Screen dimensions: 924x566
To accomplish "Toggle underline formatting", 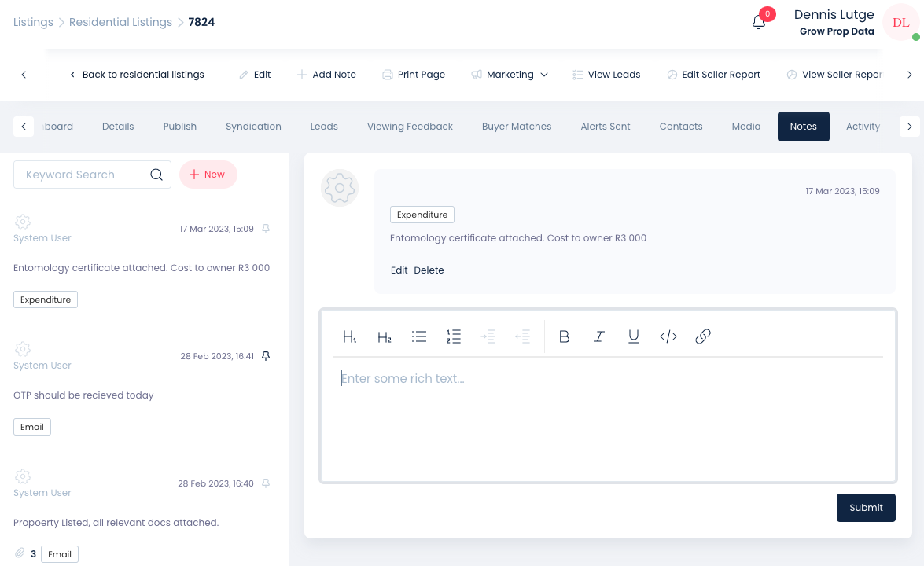I will click(634, 336).
